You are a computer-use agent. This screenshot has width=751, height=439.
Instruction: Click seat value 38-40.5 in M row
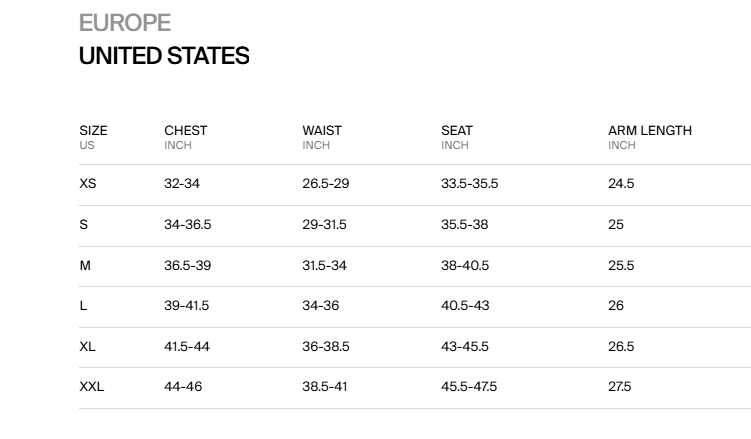[x=465, y=265]
